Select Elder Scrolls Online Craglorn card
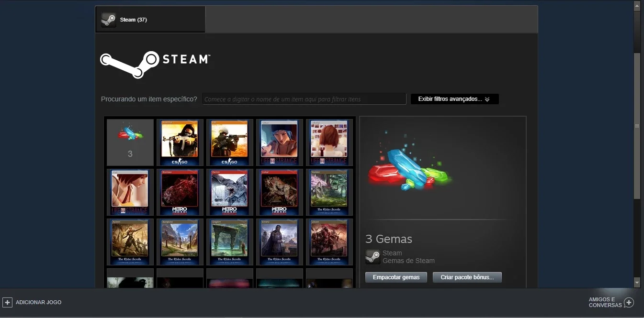 [x=230, y=242]
